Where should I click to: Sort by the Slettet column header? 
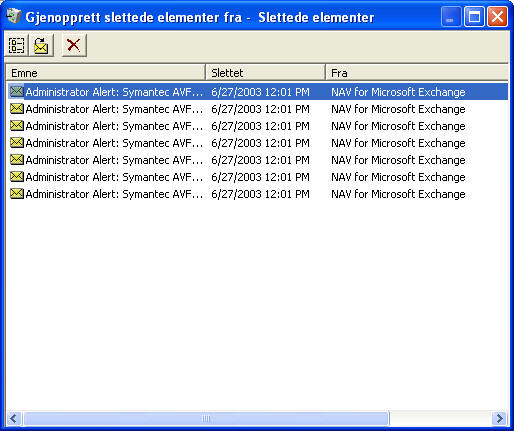[265, 73]
